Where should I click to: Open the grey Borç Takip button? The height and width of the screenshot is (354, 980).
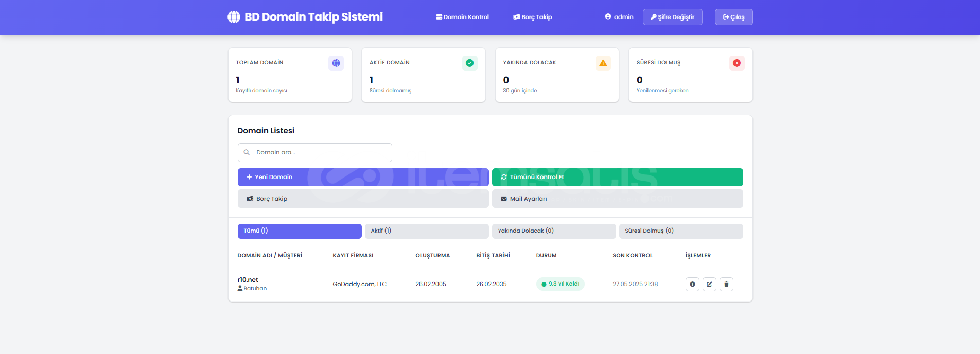363,199
